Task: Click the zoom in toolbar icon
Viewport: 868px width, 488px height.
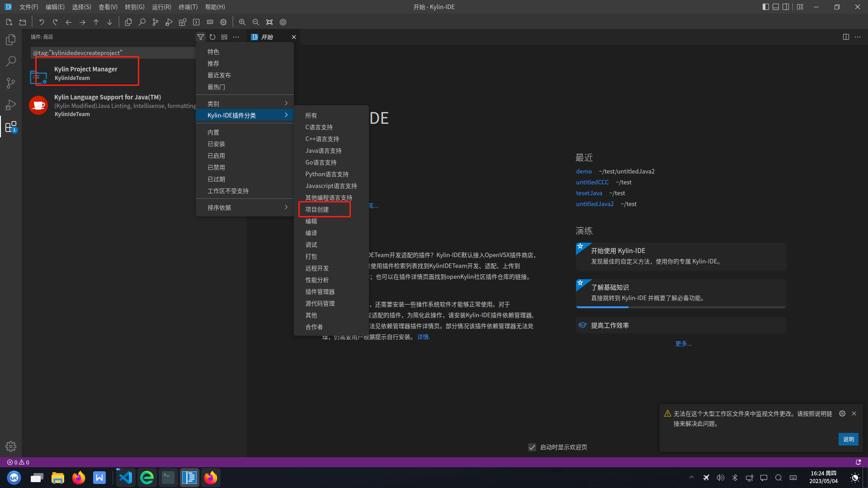Action: (x=242, y=22)
